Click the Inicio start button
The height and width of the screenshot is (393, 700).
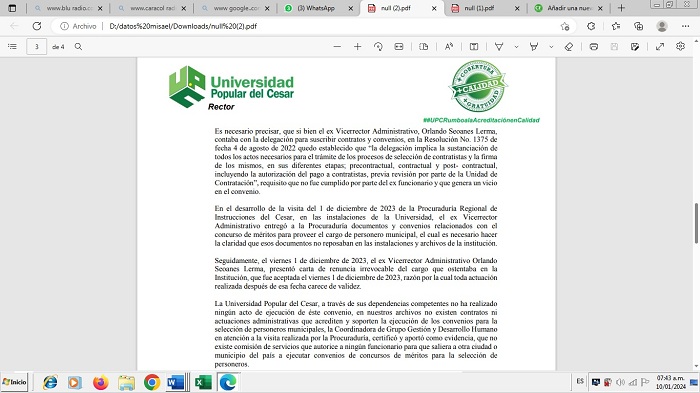[x=14, y=382]
